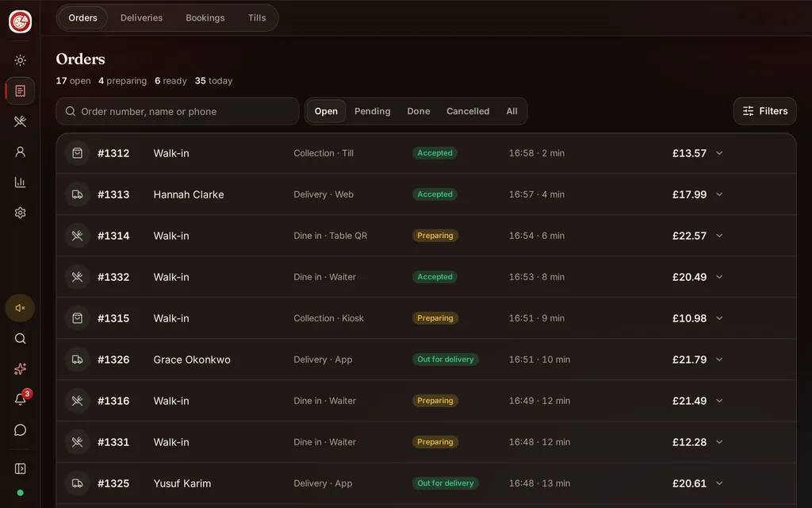Expand order #1314 row chevron

719,236
